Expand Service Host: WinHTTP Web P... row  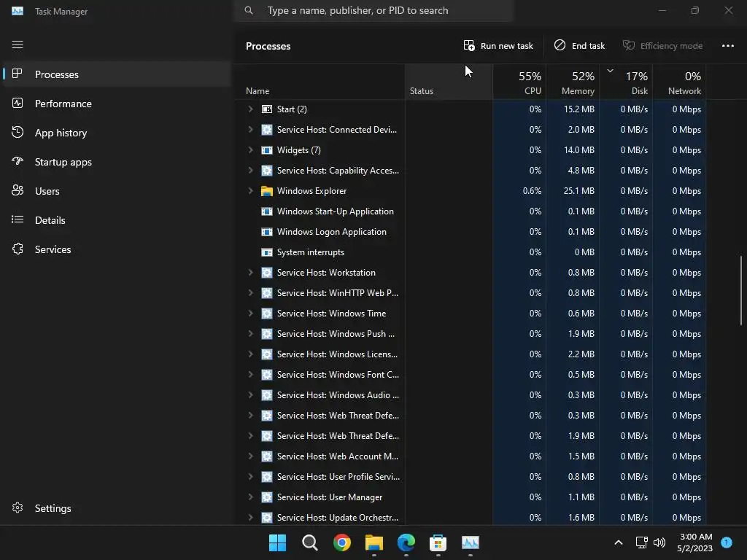[x=251, y=293]
